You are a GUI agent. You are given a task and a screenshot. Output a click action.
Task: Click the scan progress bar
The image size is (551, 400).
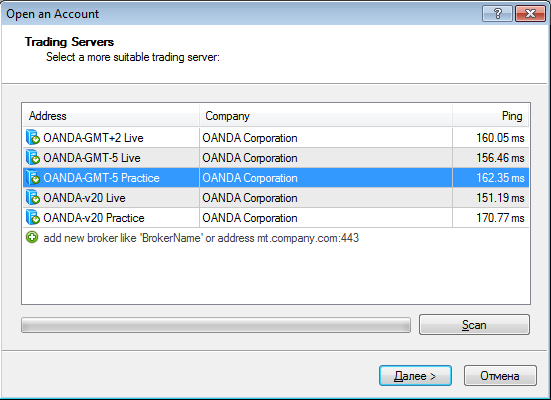click(216, 325)
